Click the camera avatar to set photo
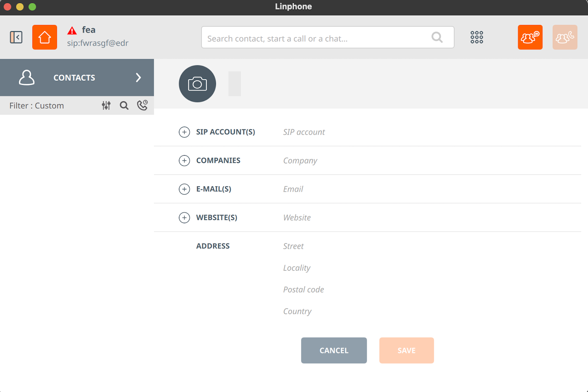The image size is (588, 392). tap(197, 84)
